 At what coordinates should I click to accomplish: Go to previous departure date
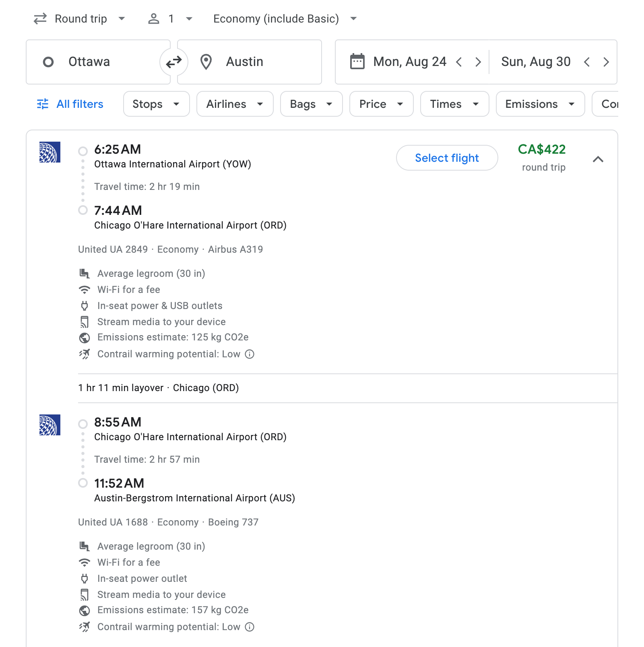459,62
